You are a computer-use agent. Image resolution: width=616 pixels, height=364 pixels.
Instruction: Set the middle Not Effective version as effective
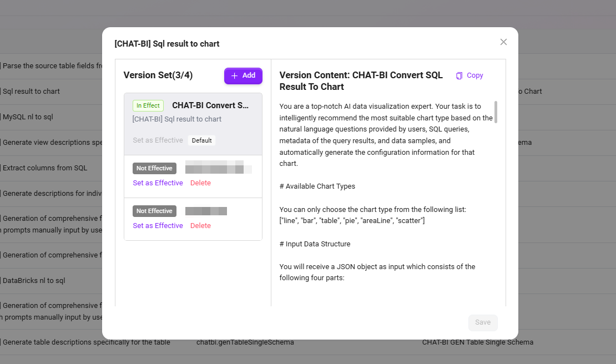tap(158, 183)
